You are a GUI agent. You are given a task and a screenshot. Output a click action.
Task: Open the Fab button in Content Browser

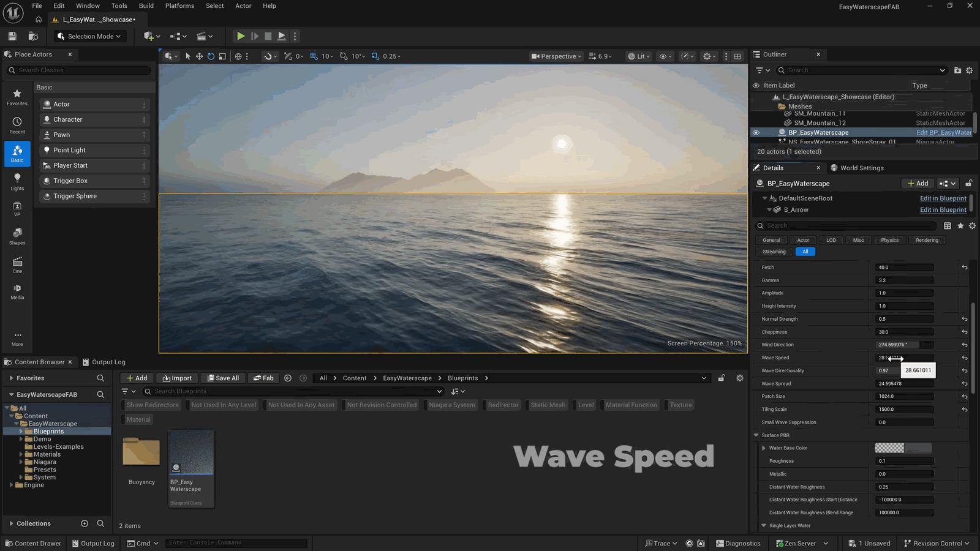(263, 378)
